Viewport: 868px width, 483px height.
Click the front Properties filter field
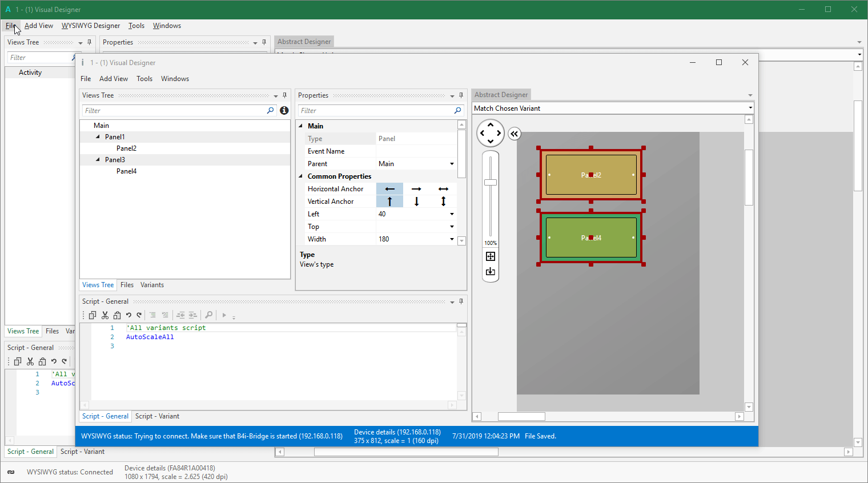381,110
